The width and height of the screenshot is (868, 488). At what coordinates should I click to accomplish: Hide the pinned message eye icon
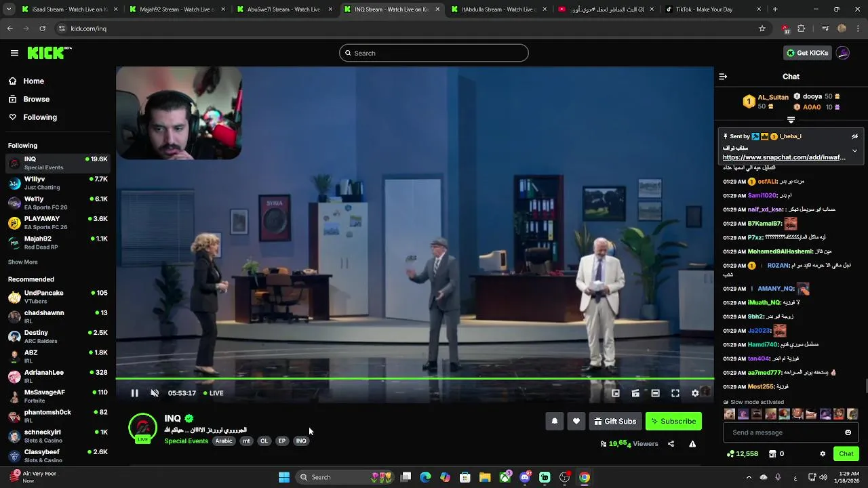click(x=854, y=136)
